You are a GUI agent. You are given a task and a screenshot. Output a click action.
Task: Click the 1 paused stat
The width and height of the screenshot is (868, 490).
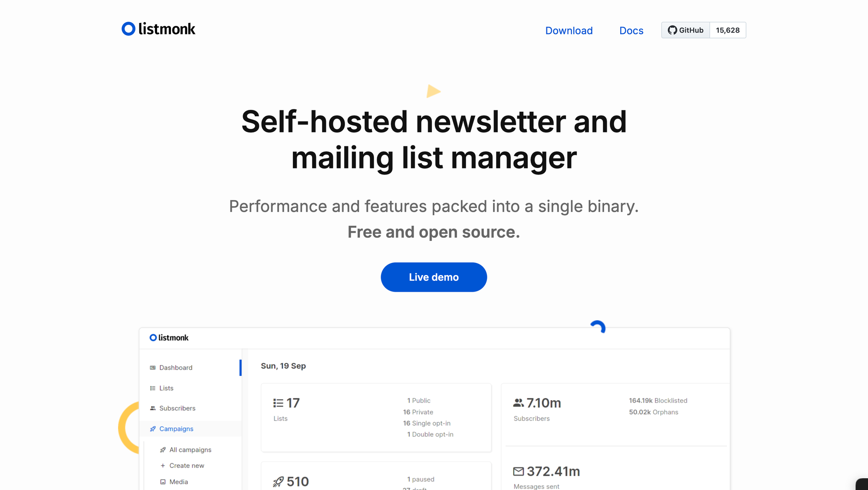point(421,479)
